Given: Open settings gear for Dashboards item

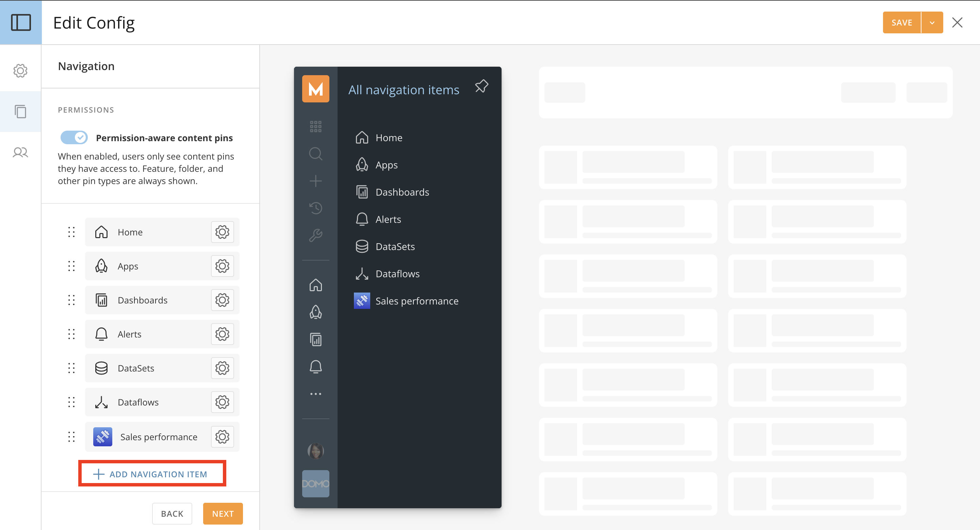Looking at the screenshot, I should [x=222, y=300].
